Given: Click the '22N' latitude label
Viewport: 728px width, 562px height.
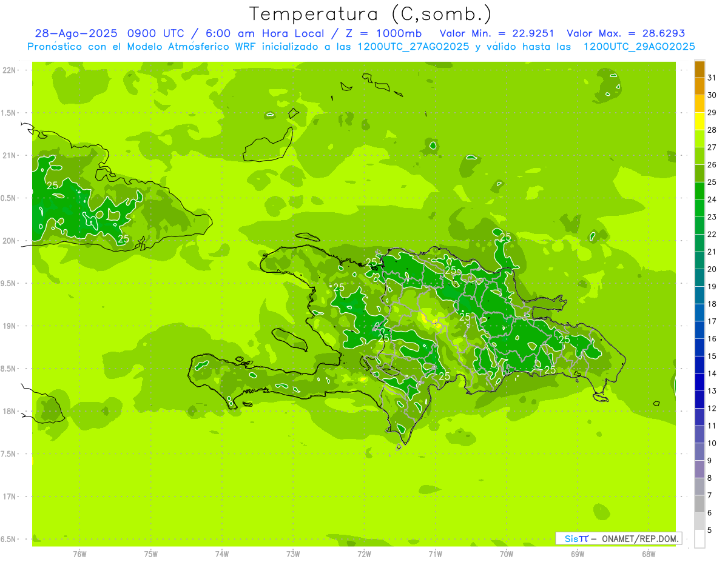Looking at the screenshot, I should tap(10, 70).
